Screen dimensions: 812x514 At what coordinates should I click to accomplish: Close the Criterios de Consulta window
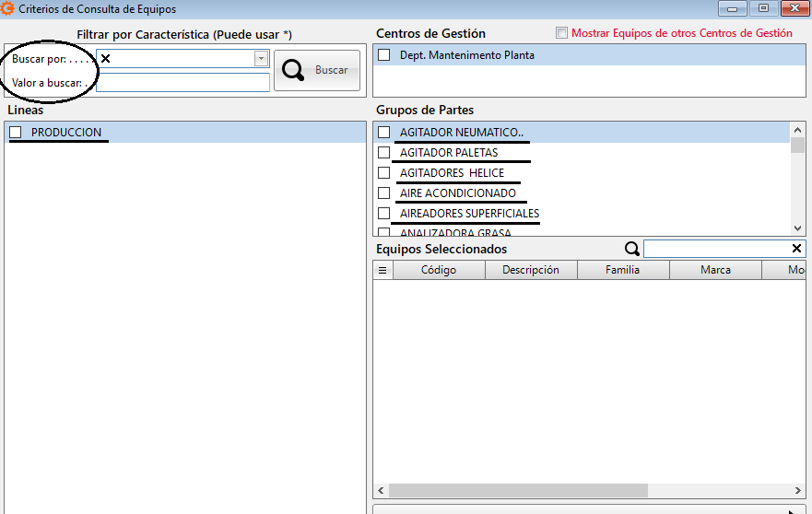pos(794,9)
